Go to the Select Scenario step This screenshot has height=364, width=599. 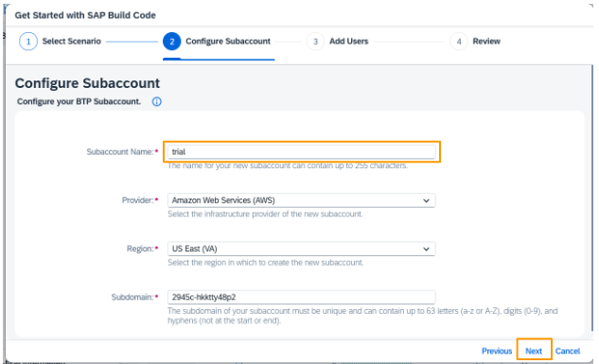(x=71, y=42)
